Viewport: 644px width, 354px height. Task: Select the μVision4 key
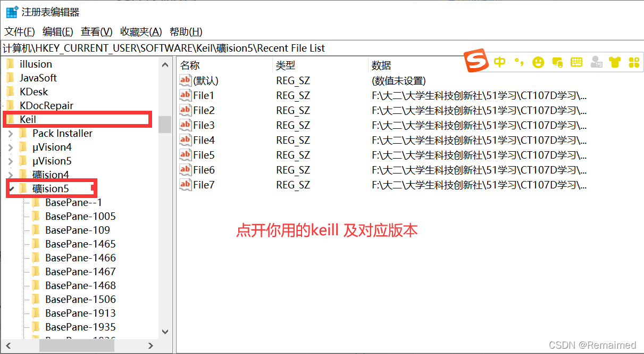click(x=52, y=147)
